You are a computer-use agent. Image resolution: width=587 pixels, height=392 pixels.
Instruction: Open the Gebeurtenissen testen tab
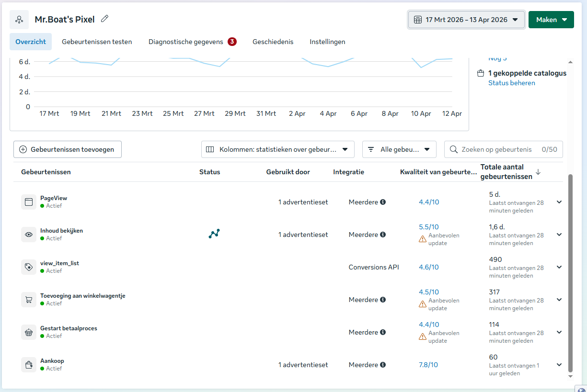tap(97, 42)
